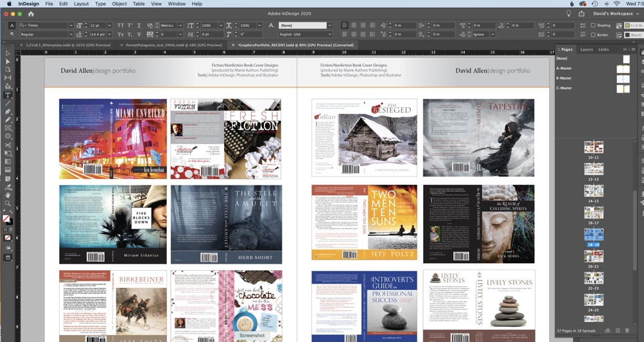
Task: Toggle Align center paragraph alignment
Action: pyautogui.click(x=354, y=26)
